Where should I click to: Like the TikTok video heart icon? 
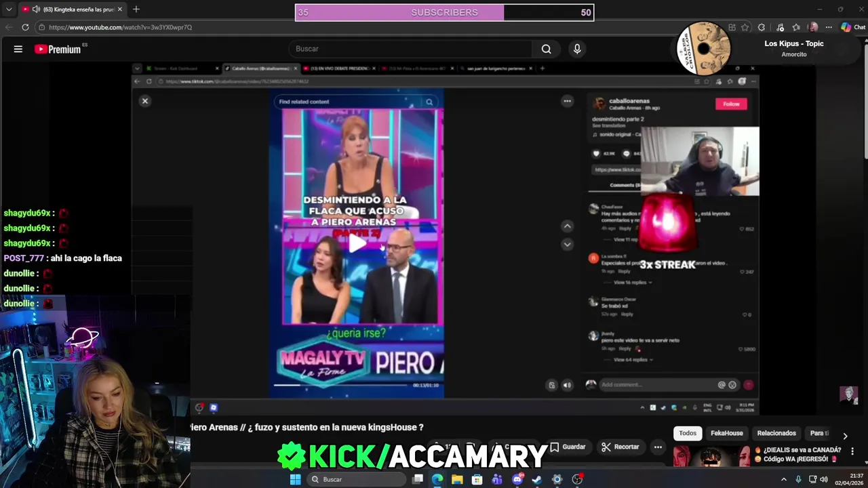[x=597, y=154]
